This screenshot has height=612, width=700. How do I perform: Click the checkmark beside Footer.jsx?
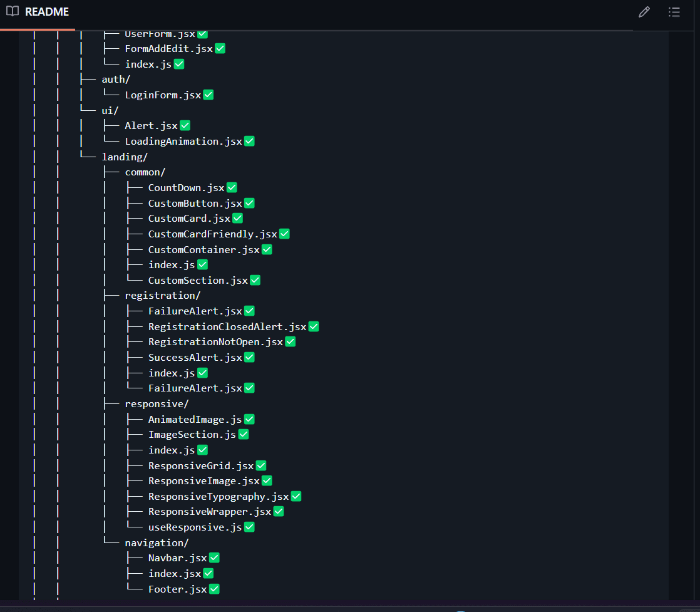[x=214, y=588]
